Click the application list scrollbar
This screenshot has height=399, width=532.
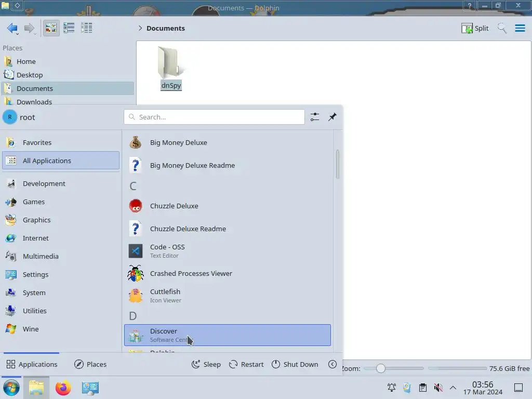[x=338, y=164]
